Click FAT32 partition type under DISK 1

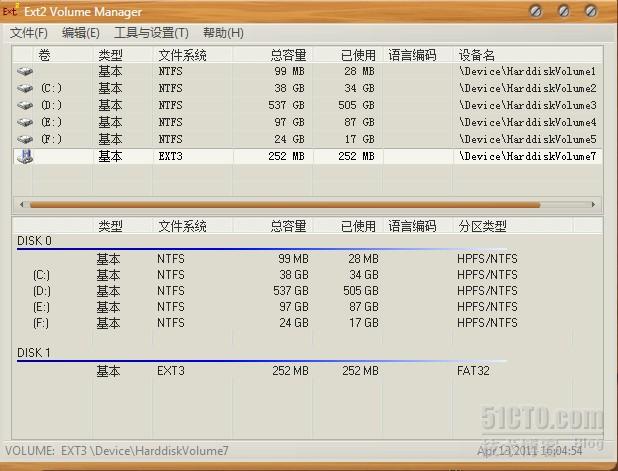click(473, 371)
